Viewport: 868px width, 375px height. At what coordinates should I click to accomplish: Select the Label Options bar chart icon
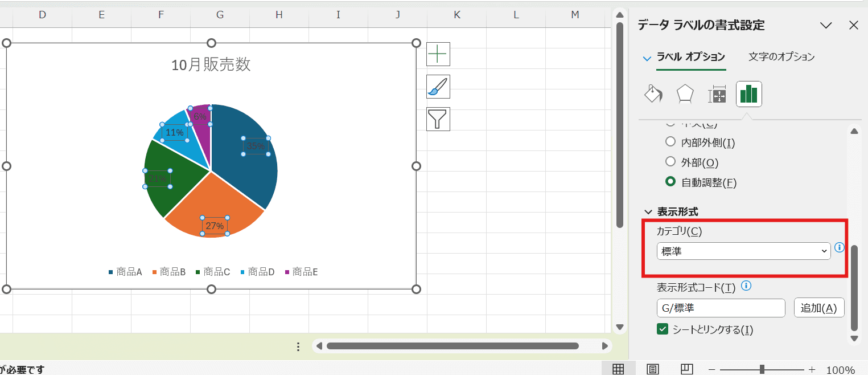click(748, 94)
